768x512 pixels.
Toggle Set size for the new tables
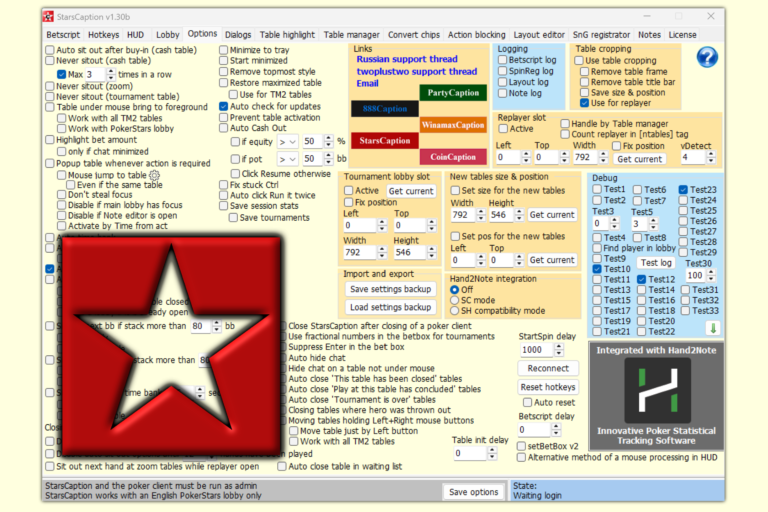[455, 190]
